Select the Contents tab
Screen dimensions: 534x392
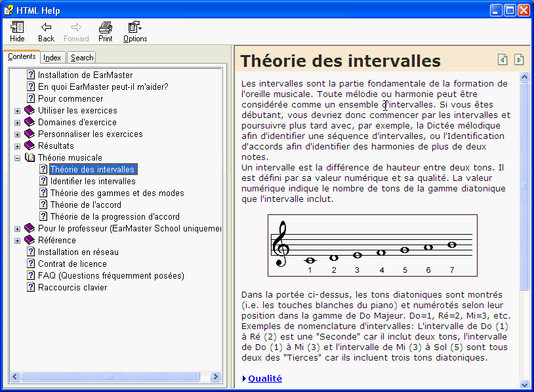[22, 56]
